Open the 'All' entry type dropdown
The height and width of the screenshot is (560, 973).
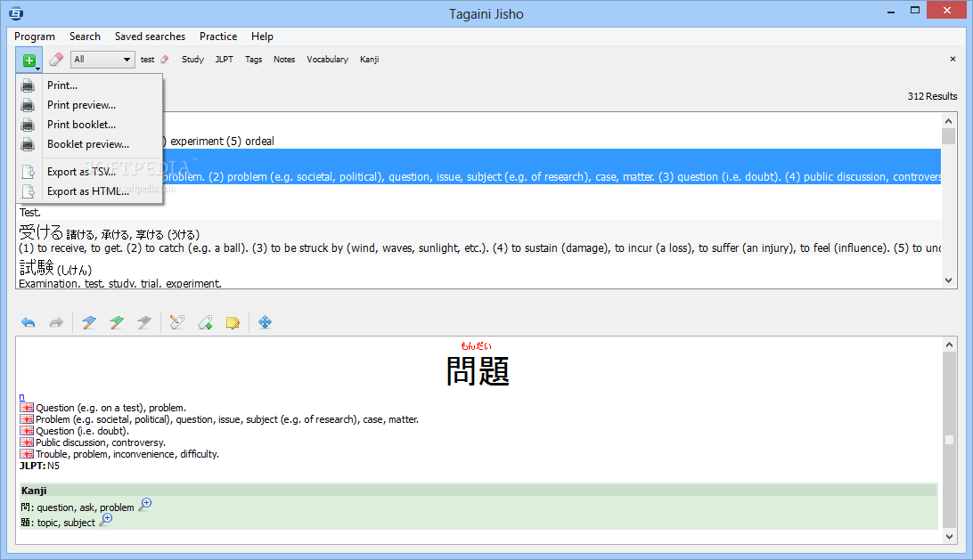102,60
